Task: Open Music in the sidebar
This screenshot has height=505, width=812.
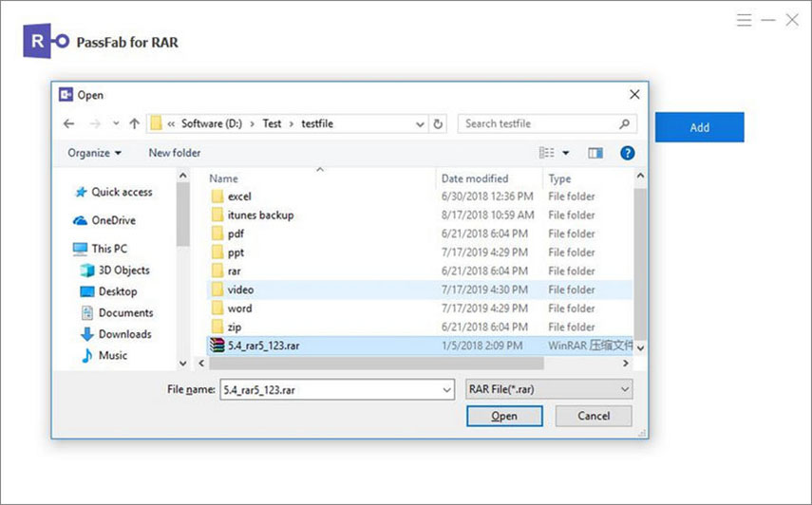Action: tap(104, 355)
